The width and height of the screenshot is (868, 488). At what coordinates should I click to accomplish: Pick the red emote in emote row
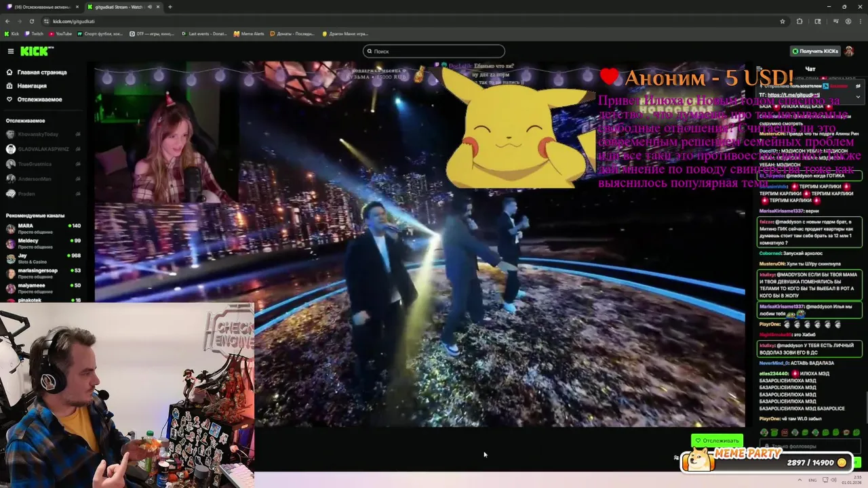(x=785, y=432)
